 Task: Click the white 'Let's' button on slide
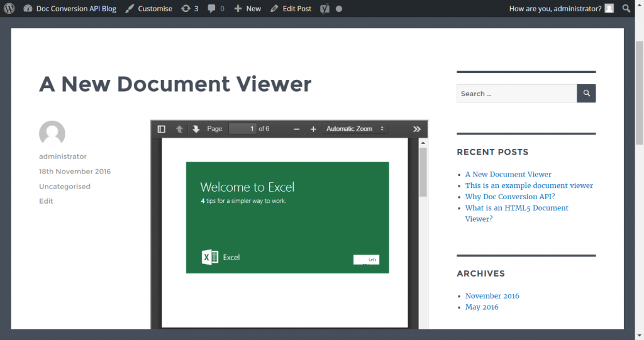[367, 260]
